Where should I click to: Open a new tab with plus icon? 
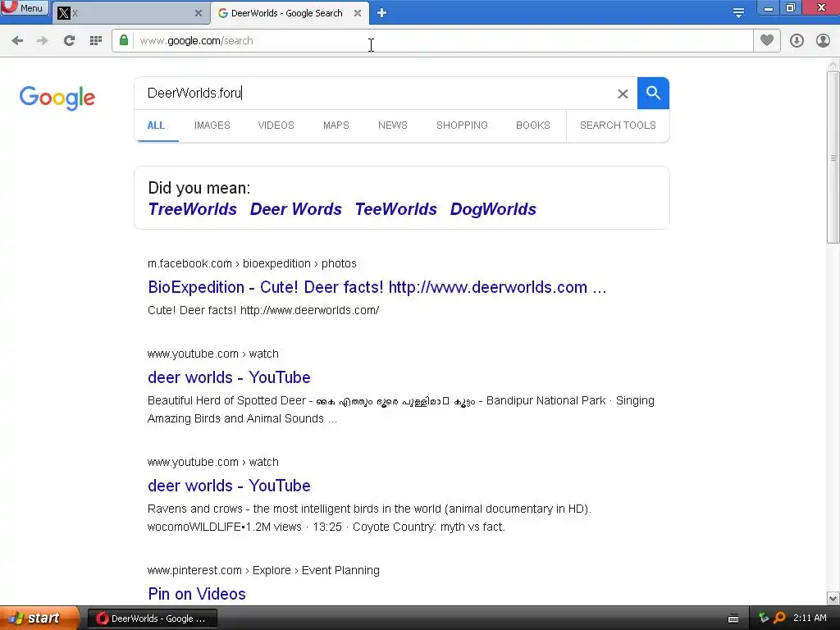click(381, 13)
